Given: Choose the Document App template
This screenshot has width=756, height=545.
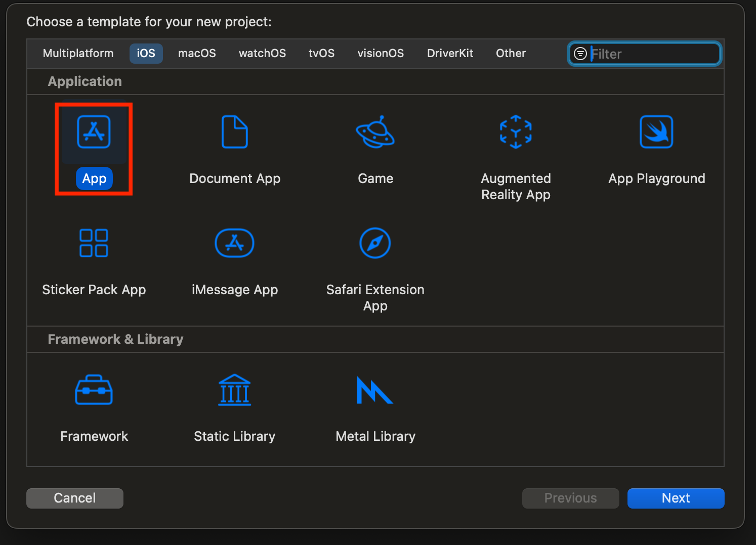Looking at the screenshot, I should point(234,132).
